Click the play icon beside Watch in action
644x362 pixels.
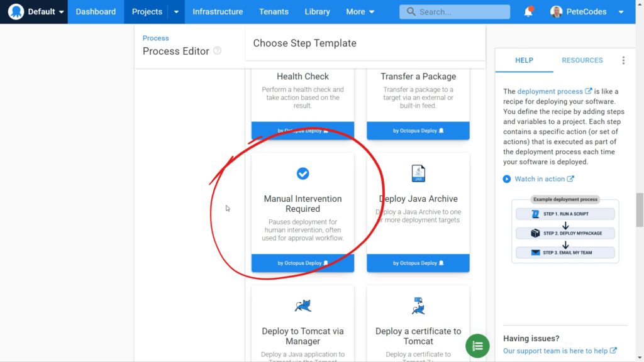[507, 179]
